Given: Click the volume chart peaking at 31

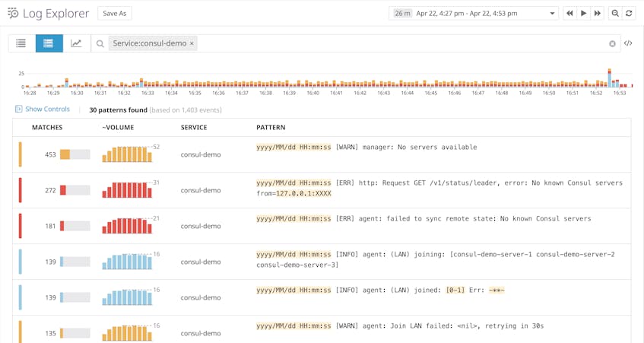Looking at the screenshot, I should pos(127,190).
